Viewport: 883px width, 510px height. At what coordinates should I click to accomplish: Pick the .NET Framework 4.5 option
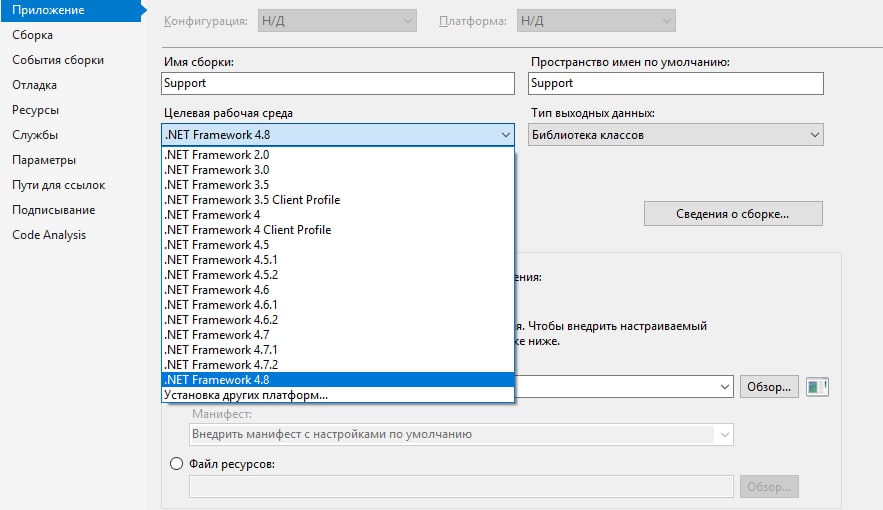pos(338,245)
